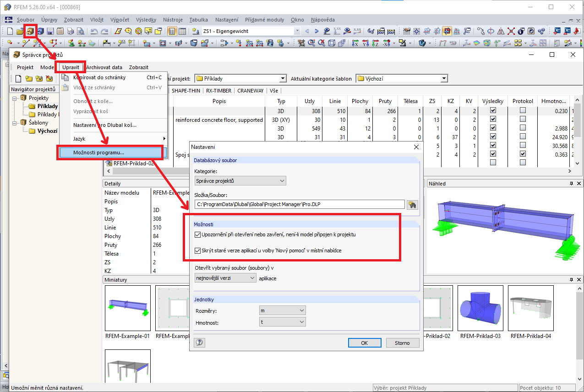
Task: Click Storno to cancel the dialog
Action: [402, 343]
